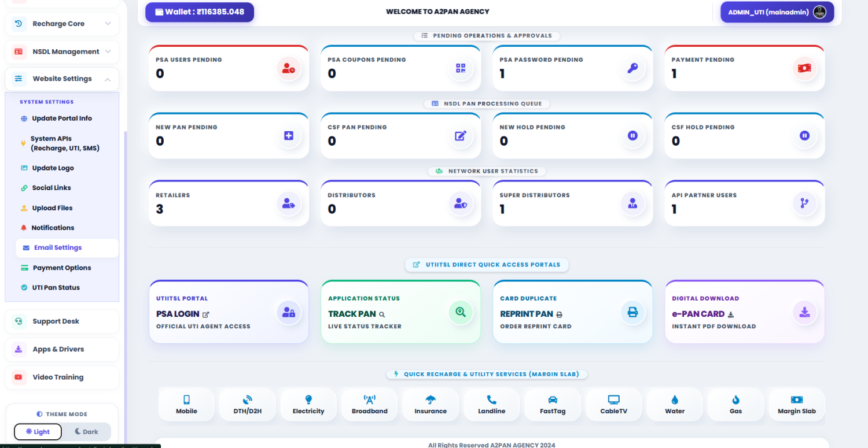Switch to Dark theme mode
This screenshot has height=448, width=868.
86,432
